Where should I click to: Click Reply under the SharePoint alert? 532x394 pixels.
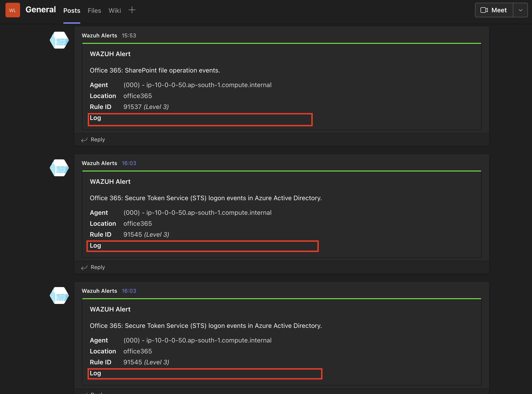[98, 140]
